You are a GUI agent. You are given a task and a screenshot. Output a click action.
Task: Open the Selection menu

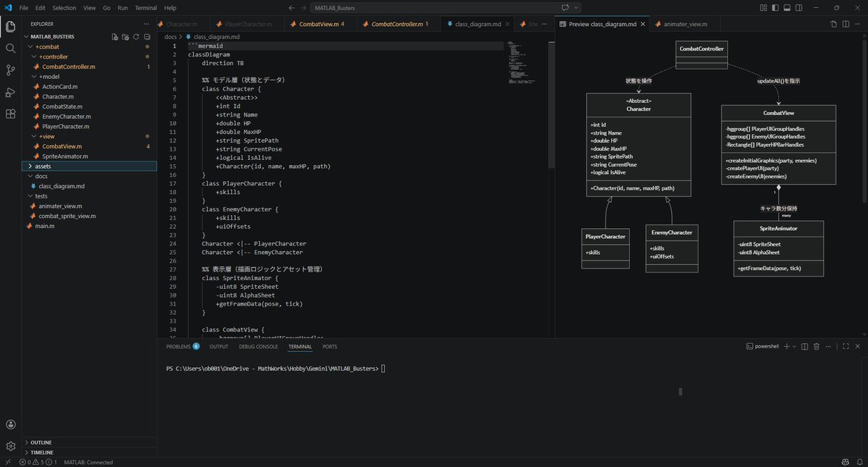64,7
